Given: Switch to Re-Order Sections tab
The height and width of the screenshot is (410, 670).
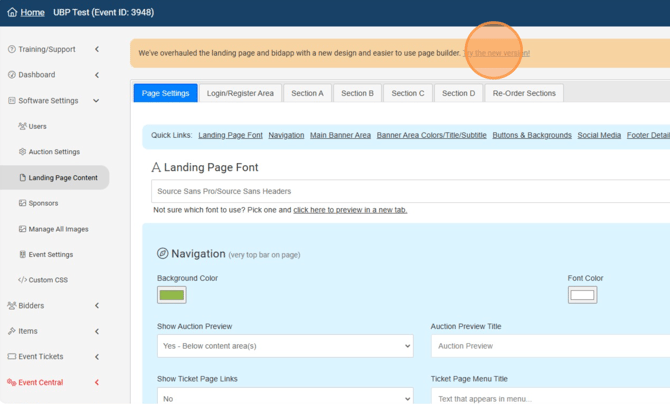Looking at the screenshot, I should [x=523, y=93].
